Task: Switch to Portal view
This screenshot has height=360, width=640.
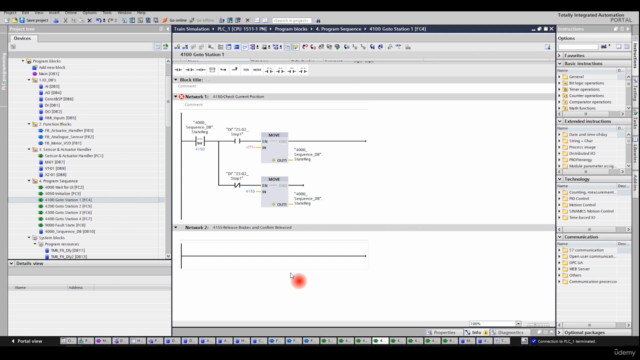Action: pos(27,341)
